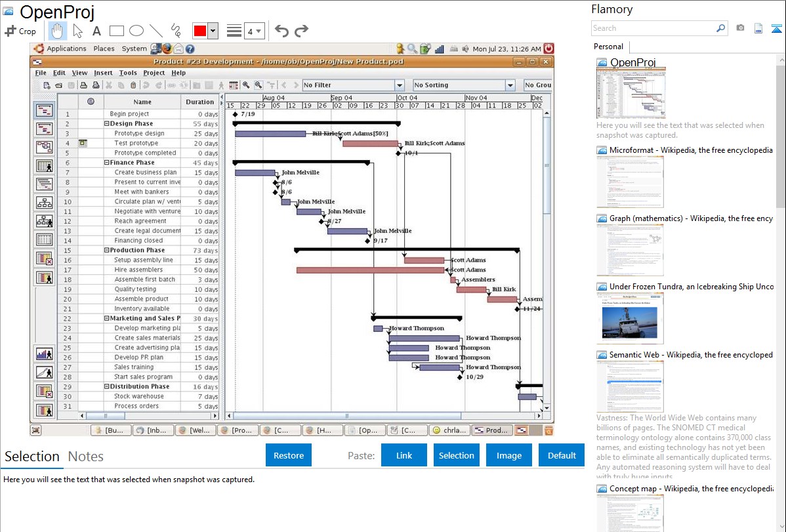The height and width of the screenshot is (532, 786).
Task: Open the Notes tab
Action: coord(86,457)
